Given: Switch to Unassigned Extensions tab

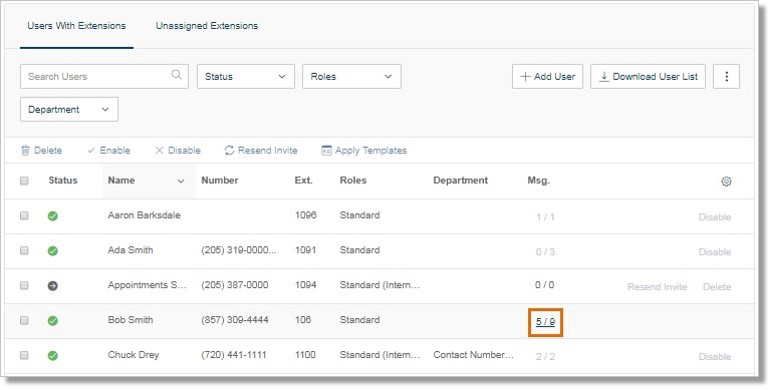Looking at the screenshot, I should (207, 26).
